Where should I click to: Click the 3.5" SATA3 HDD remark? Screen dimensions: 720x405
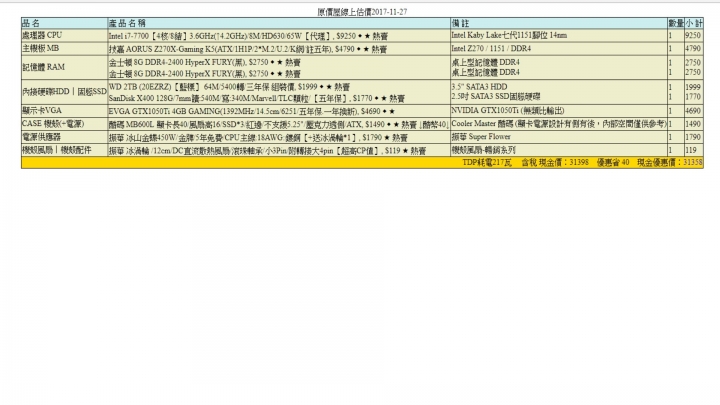(x=479, y=87)
